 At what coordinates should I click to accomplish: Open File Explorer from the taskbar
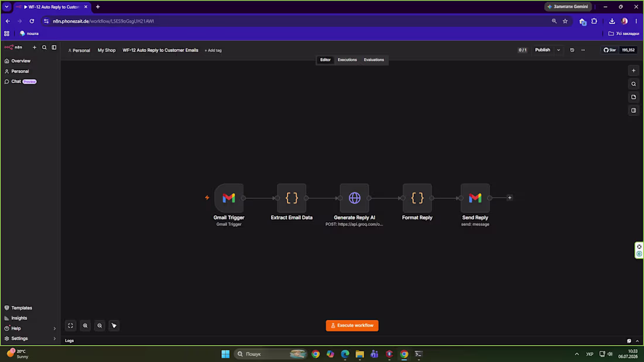(x=360, y=354)
